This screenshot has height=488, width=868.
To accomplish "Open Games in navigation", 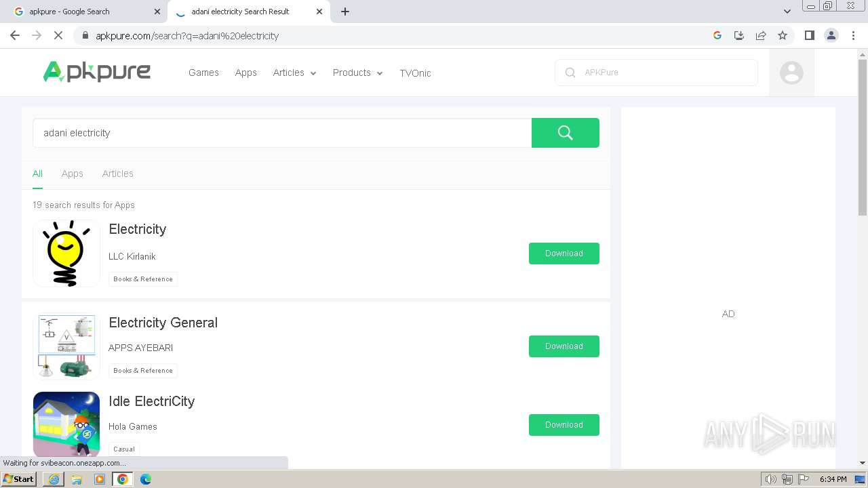I will pos(203,73).
